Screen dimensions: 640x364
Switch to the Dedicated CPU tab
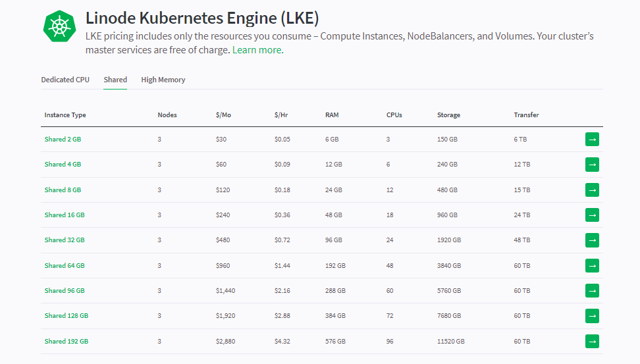[x=65, y=80]
